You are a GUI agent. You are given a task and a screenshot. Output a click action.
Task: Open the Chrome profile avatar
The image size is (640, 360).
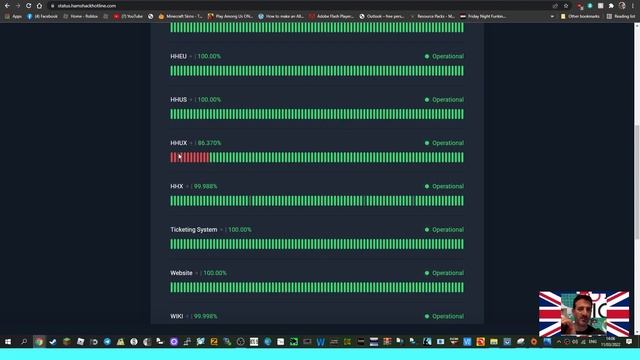click(x=622, y=6)
